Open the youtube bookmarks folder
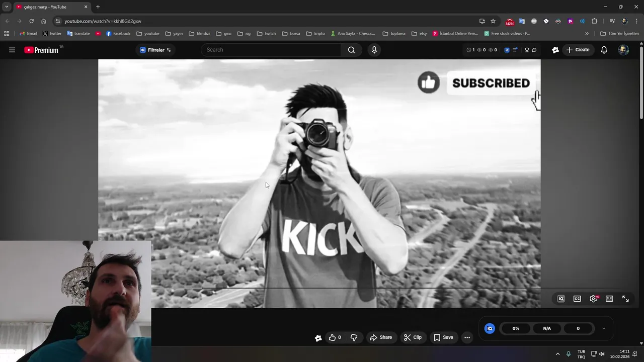 pos(148,34)
